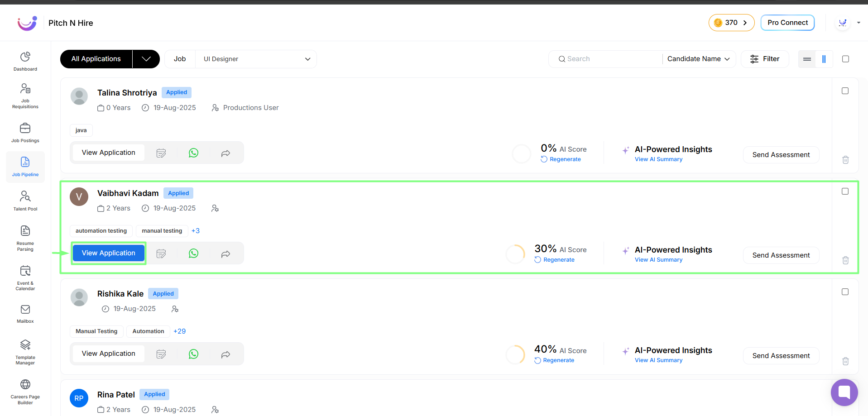
Task: Expand +3 more skills for Vaibhavi Kadam
Action: (x=196, y=231)
